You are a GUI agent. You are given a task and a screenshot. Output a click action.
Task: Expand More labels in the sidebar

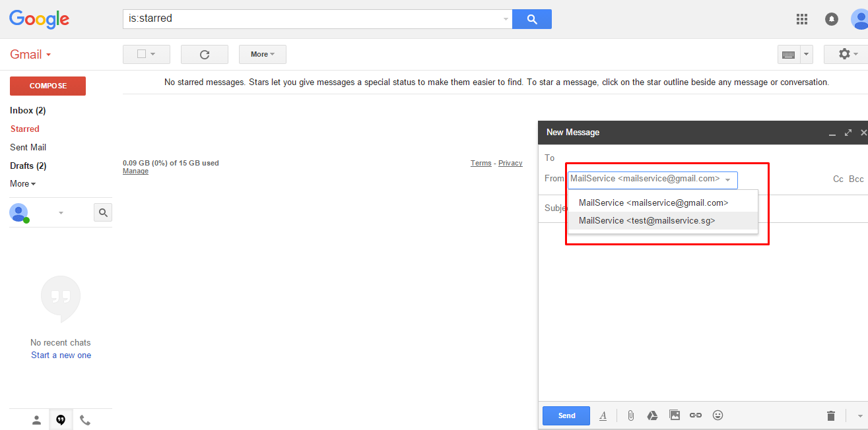click(x=23, y=184)
